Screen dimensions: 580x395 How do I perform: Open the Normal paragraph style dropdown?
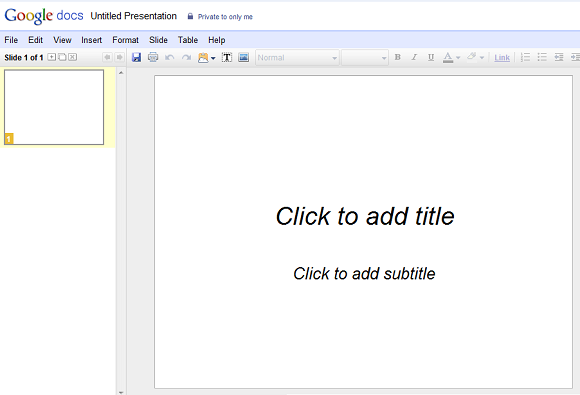tap(297, 58)
